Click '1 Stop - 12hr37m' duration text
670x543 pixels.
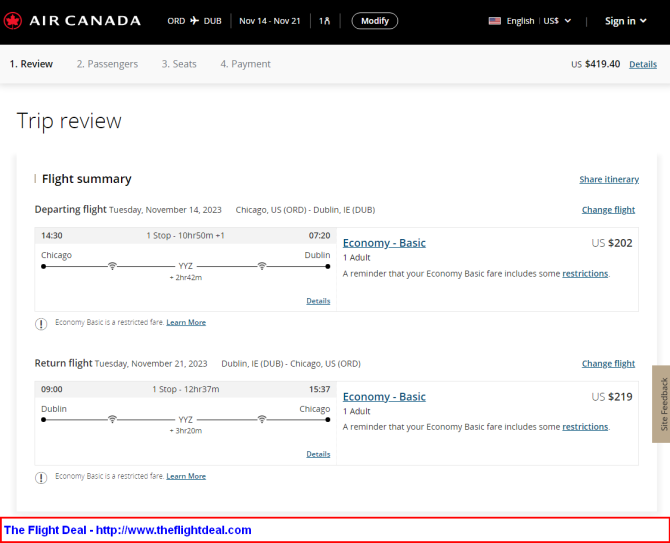(185, 389)
